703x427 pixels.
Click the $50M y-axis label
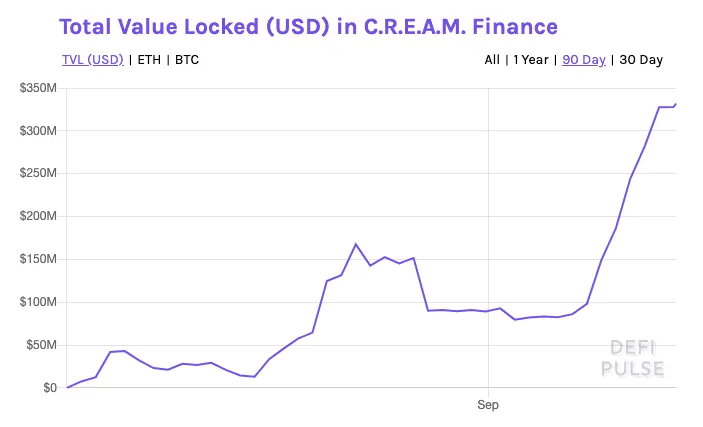click(x=41, y=345)
